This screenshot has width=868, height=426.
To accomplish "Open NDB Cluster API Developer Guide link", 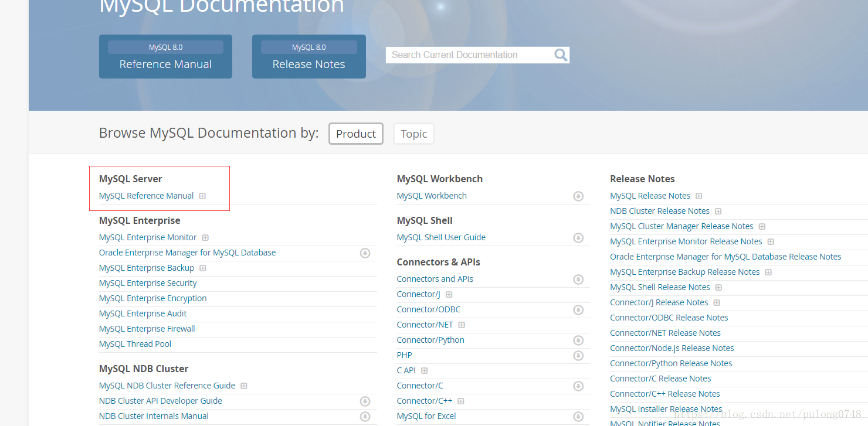I will [x=161, y=401].
